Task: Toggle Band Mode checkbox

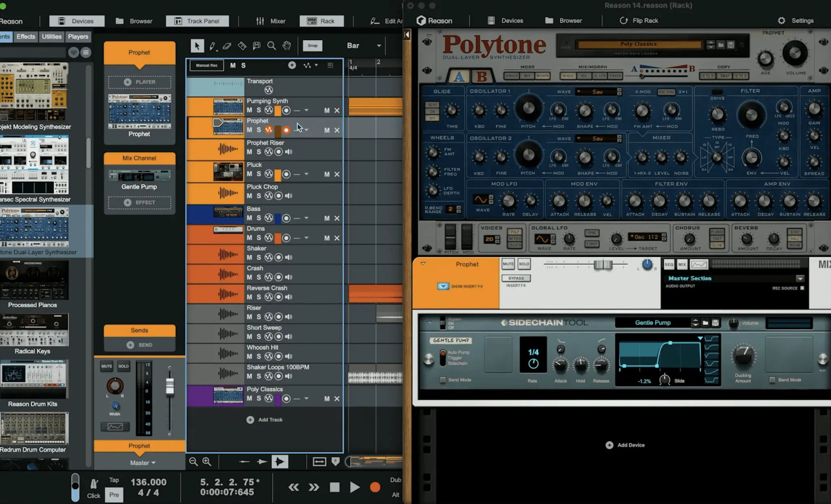Action: [772, 380]
